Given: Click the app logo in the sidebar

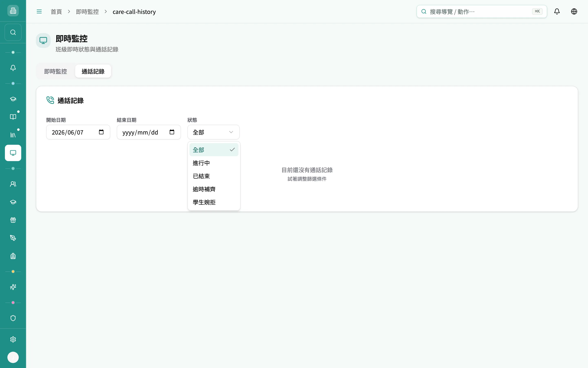Looking at the screenshot, I should click(x=13, y=11).
